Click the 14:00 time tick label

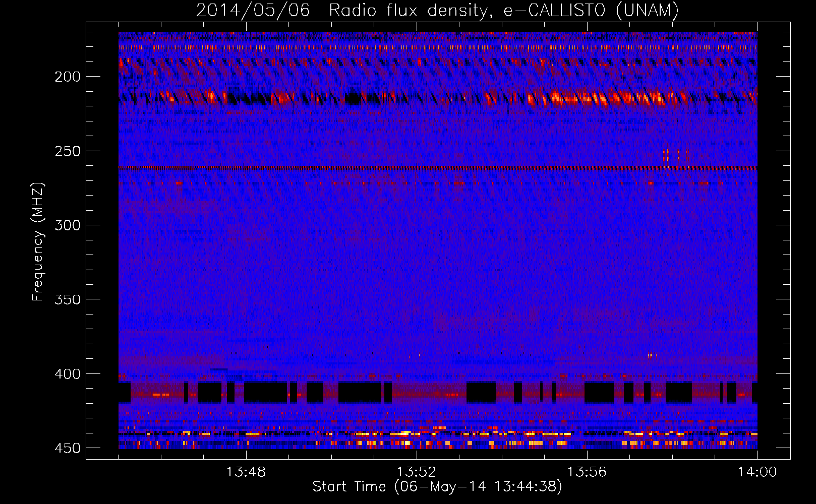(x=757, y=472)
